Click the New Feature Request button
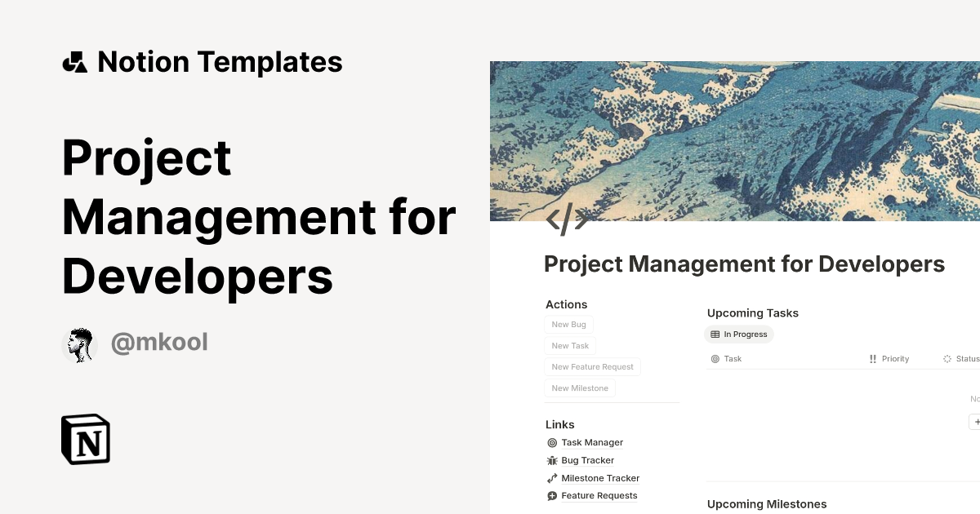 (592, 367)
